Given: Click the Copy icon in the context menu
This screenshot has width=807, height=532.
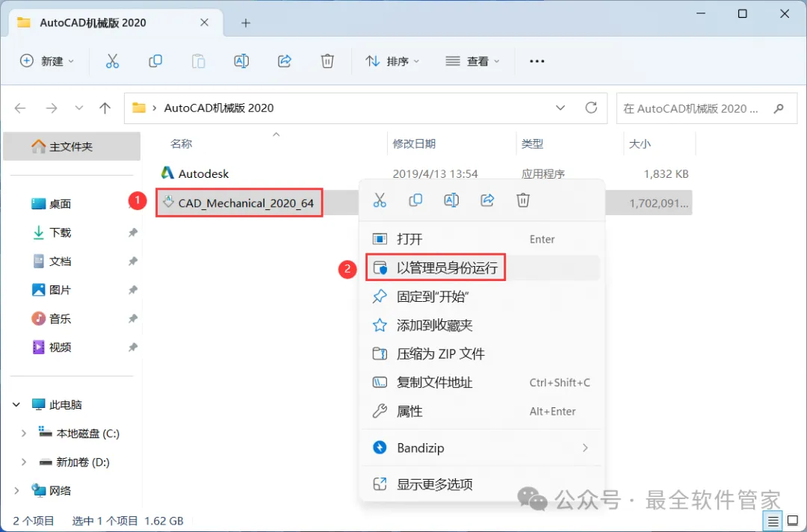Looking at the screenshot, I should (415, 200).
